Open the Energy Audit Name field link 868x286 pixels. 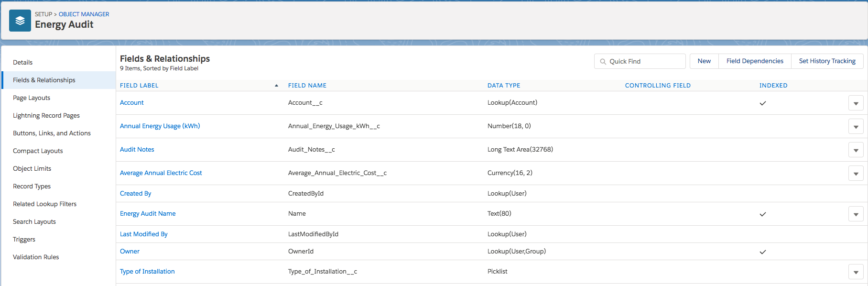[x=148, y=213]
